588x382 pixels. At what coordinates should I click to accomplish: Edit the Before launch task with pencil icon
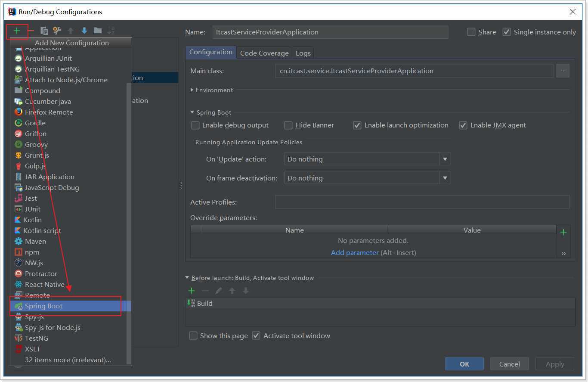[x=219, y=291]
